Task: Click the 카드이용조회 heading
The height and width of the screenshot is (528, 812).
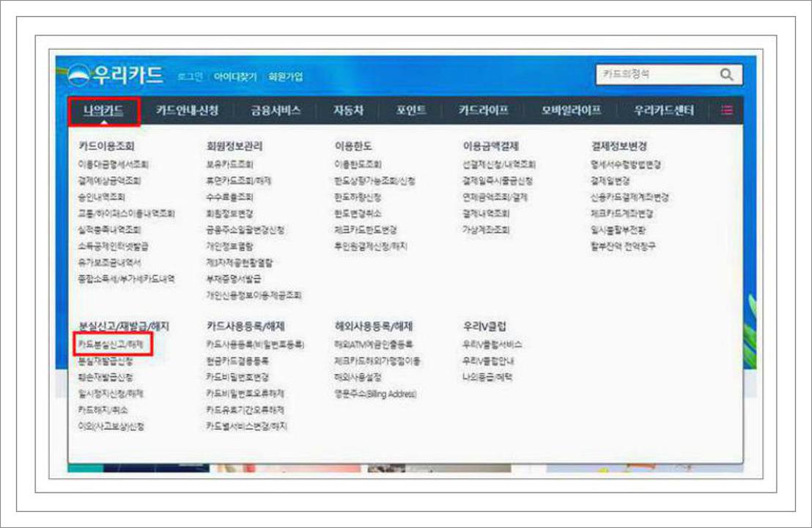Action: (106, 146)
